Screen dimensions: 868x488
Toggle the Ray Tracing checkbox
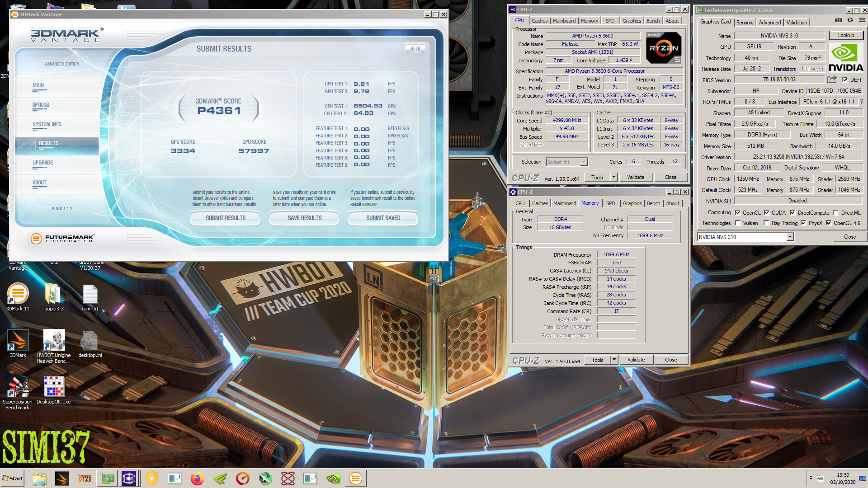tap(766, 223)
